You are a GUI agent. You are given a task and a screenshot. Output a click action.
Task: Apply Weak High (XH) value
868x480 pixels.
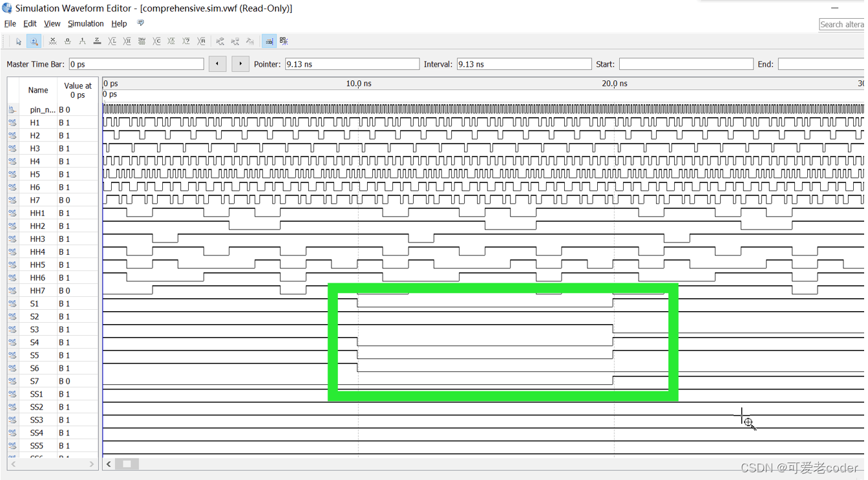click(127, 41)
